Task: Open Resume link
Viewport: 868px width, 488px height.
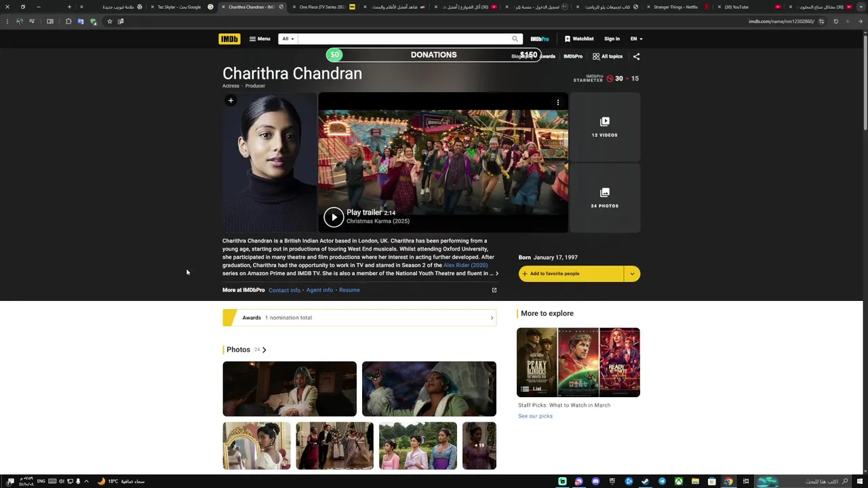Action: (349, 290)
